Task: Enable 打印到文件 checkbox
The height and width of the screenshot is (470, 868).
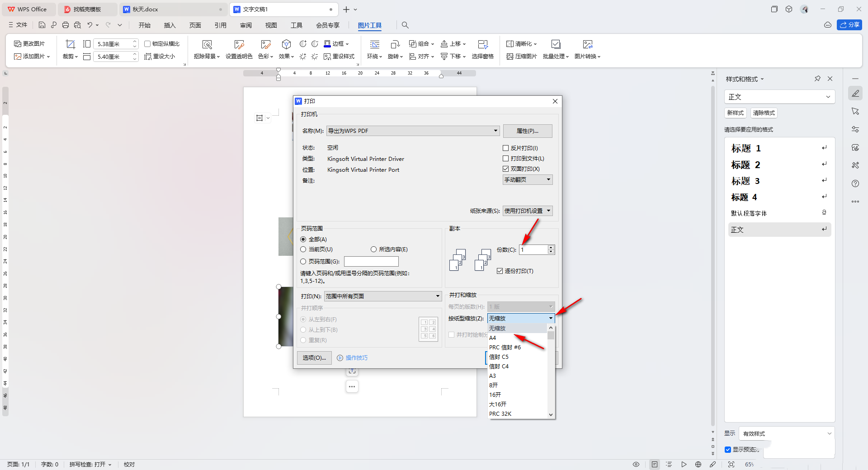Action: point(506,159)
